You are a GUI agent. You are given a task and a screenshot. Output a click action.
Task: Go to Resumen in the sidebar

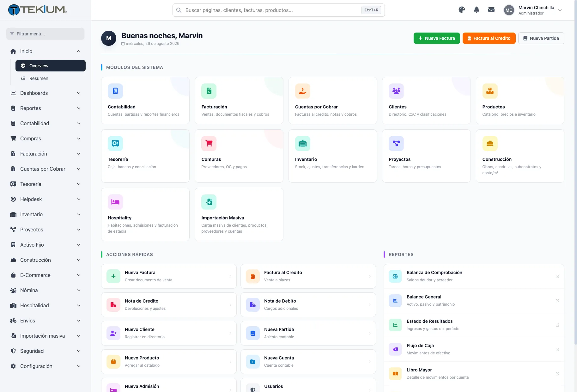click(x=51, y=78)
